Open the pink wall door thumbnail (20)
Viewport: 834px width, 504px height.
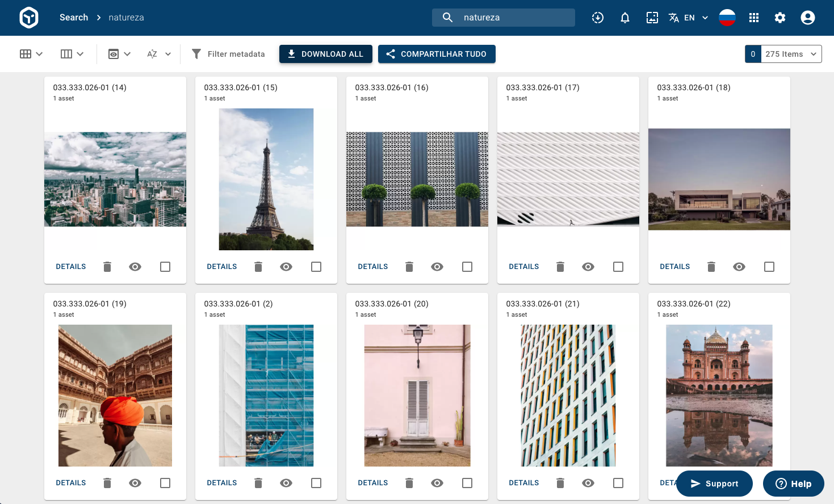coord(417,396)
